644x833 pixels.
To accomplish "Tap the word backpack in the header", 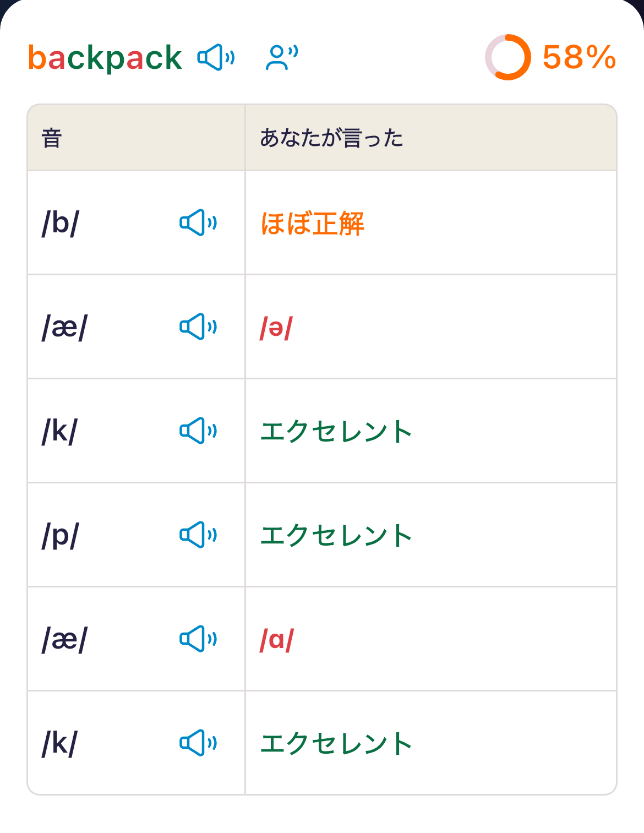I will 105,57.
